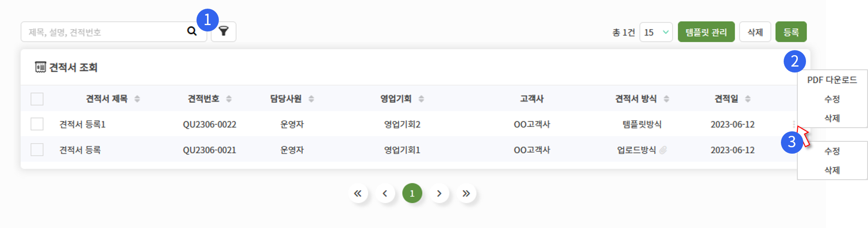Check the 견적서 등록1 row checkbox
868x228 pixels.
37,124
